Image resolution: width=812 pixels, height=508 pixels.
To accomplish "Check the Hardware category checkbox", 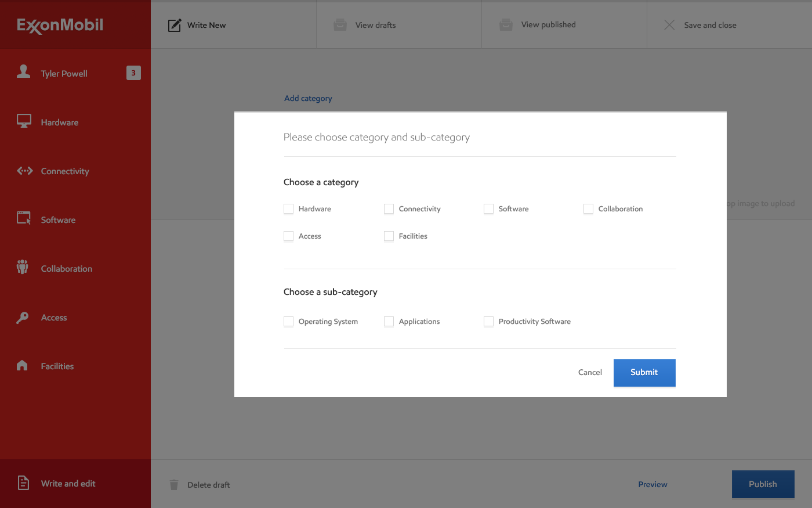I will [x=288, y=209].
